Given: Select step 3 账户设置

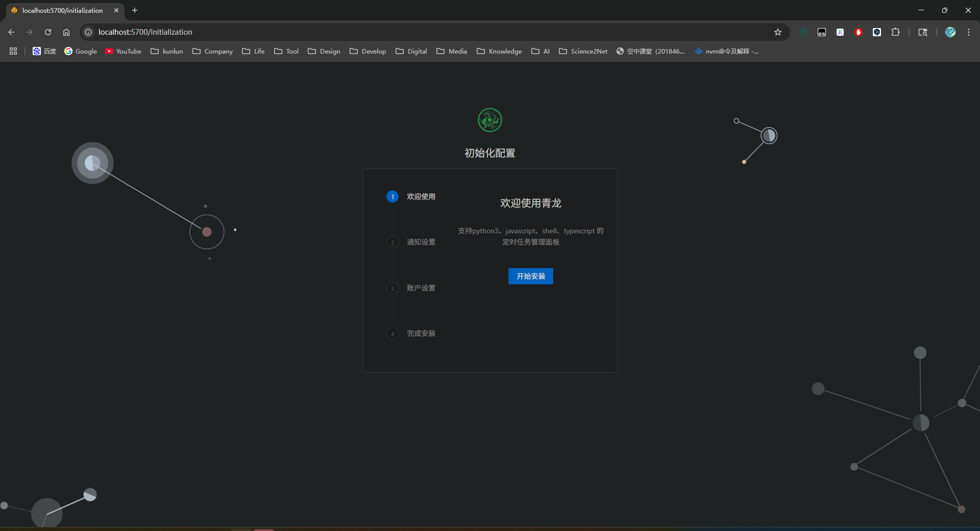Looking at the screenshot, I should point(411,288).
